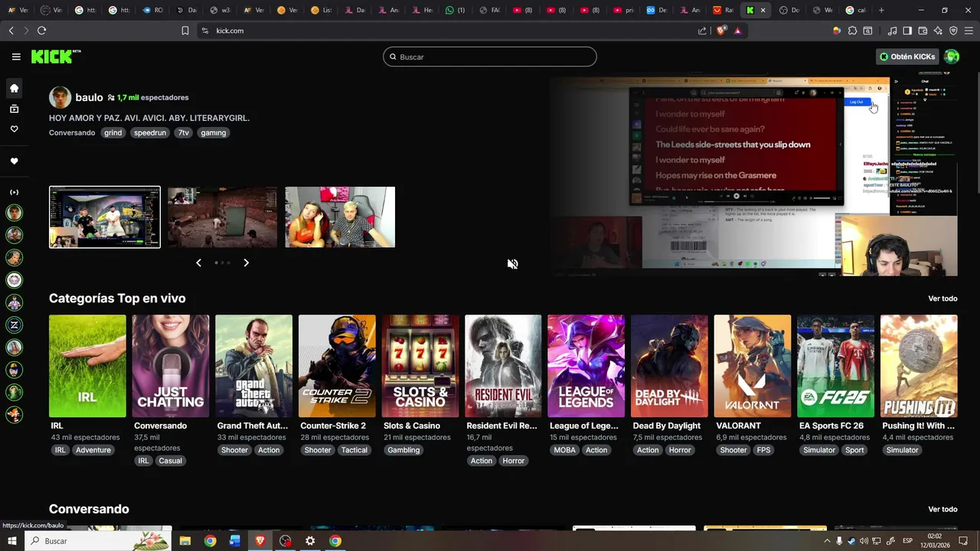Select the second featured stream thumbnail
980x551 pixels.
(x=223, y=217)
